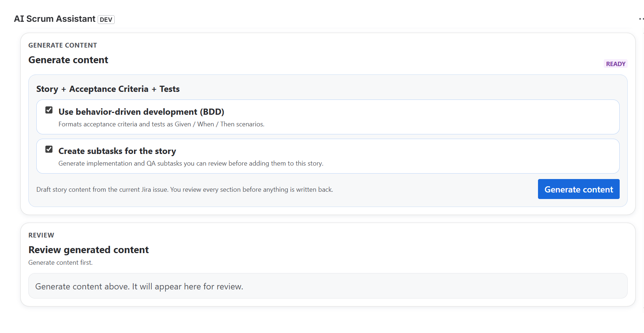Select the checked BDD checkbox icon
The width and height of the screenshot is (644, 333).
click(49, 110)
